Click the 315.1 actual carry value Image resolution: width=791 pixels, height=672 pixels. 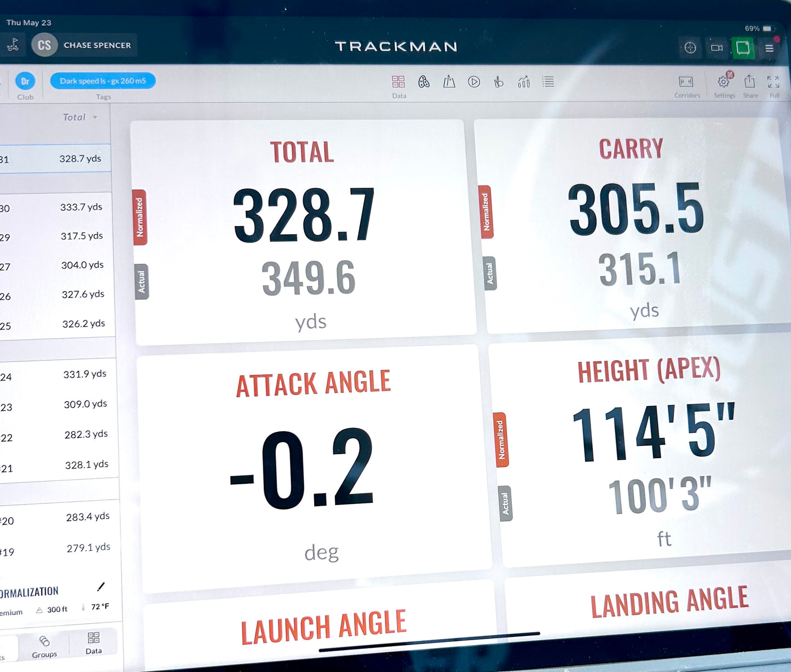tap(640, 269)
